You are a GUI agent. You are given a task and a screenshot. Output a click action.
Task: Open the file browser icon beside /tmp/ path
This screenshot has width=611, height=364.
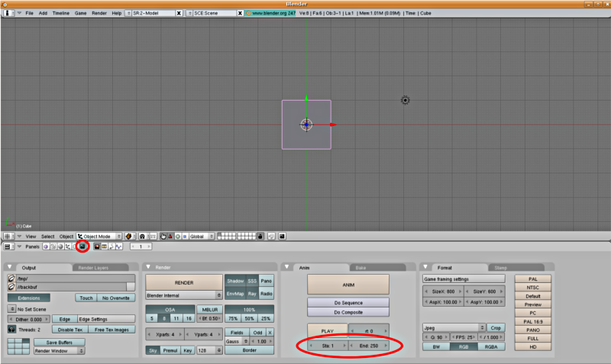(x=11, y=279)
